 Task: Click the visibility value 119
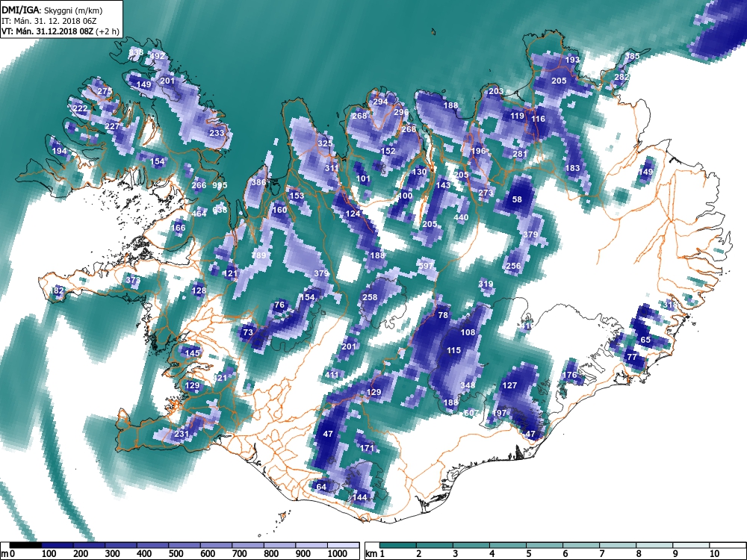(518, 116)
